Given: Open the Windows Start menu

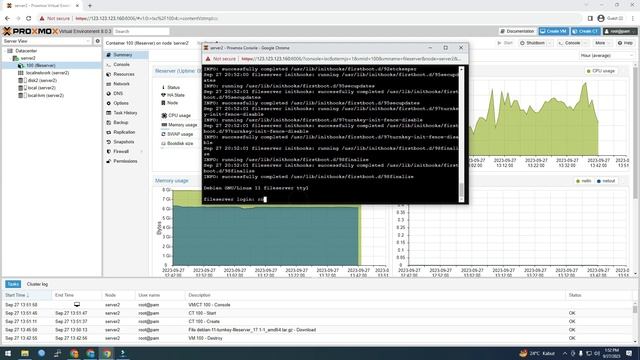Looking at the screenshot, I should [8, 353].
